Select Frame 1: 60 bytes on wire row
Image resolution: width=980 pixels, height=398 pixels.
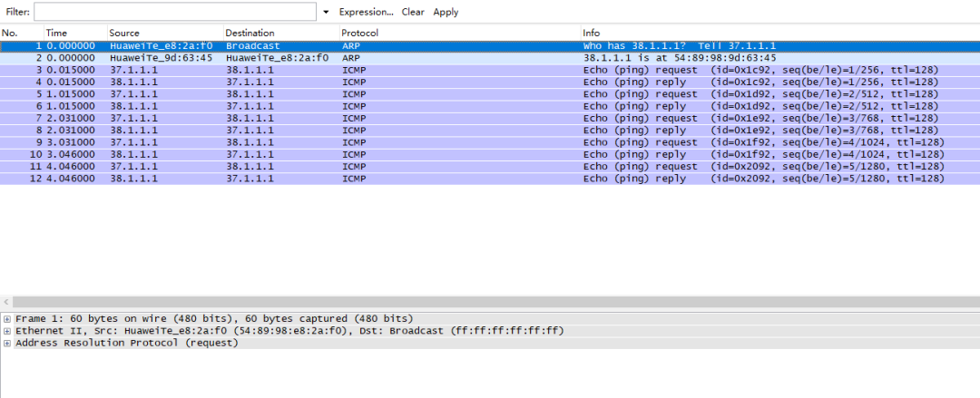coord(490,318)
